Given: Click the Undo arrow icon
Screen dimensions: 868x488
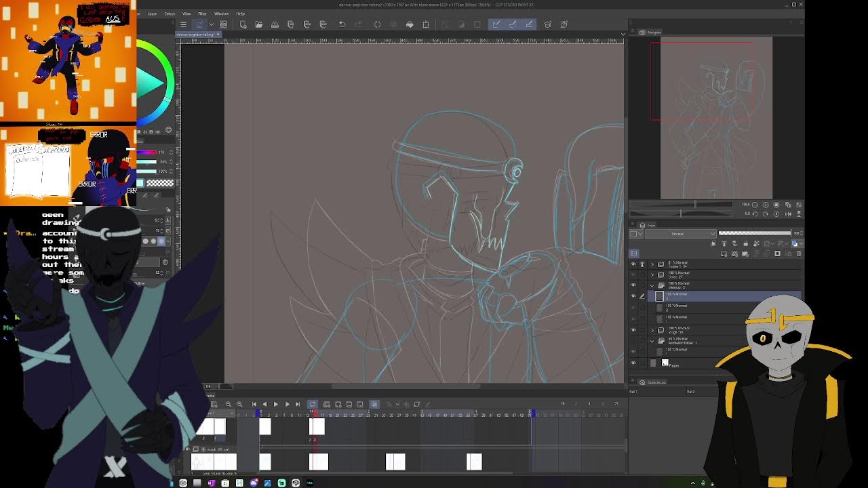Looking at the screenshot, I should 342,24.
